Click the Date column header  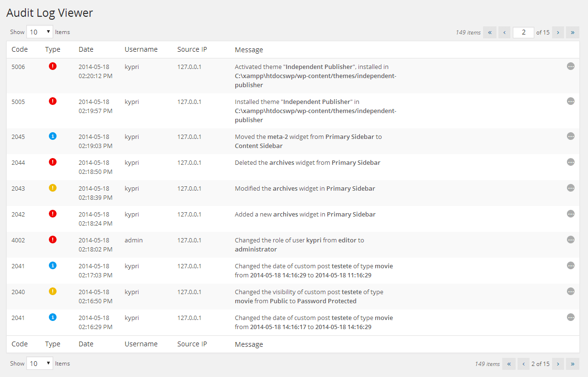(x=86, y=49)
